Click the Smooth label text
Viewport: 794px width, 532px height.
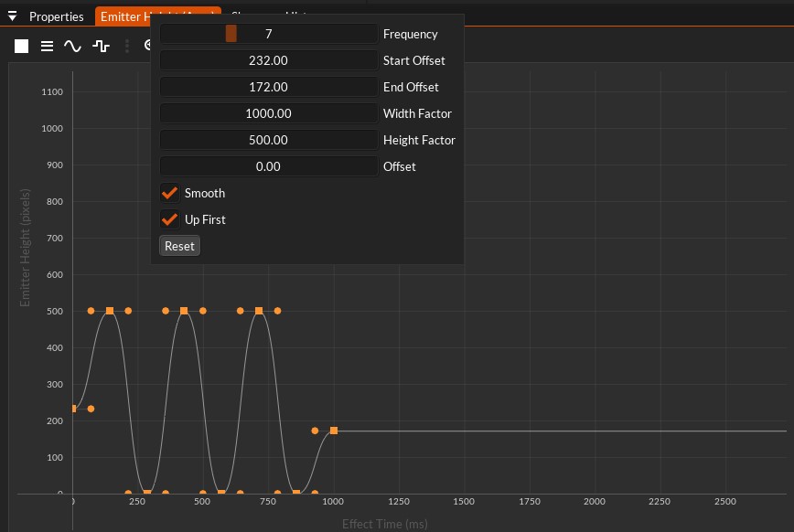pyautogui.click(x=205, y=193)
